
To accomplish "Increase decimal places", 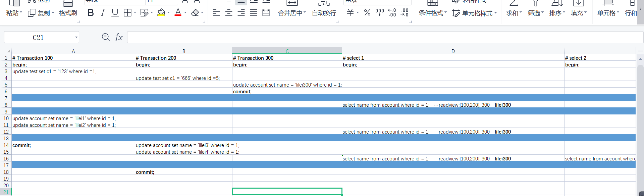I will pos(392,13).
